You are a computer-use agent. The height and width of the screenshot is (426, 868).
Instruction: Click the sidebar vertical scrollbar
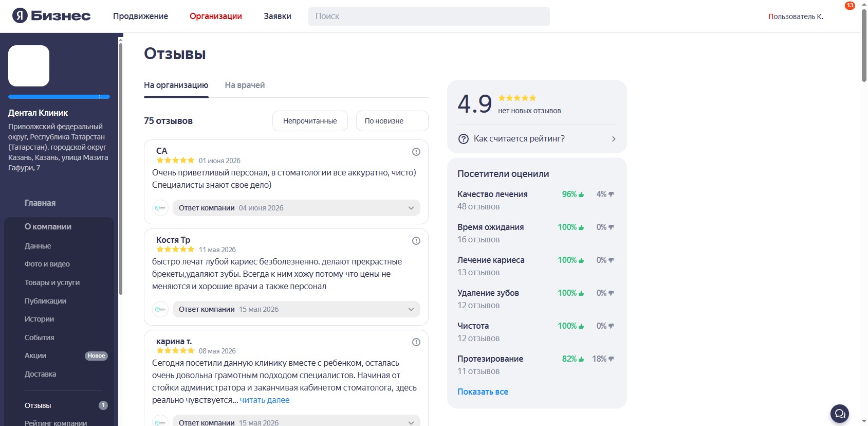pos(121,169)
